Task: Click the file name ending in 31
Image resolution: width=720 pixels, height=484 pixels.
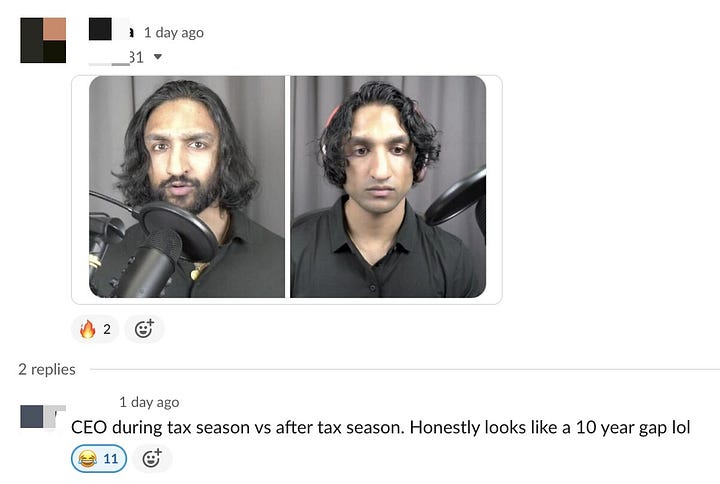Action: point(116,57)
